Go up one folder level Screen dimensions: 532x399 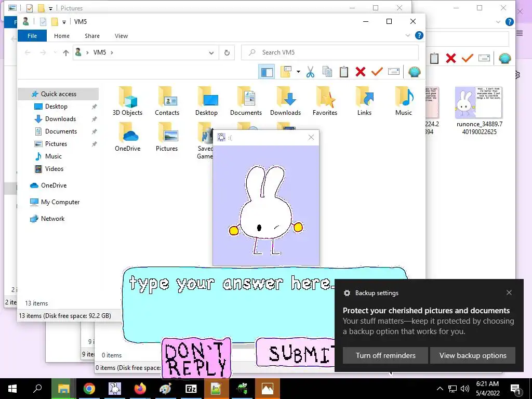66,52
